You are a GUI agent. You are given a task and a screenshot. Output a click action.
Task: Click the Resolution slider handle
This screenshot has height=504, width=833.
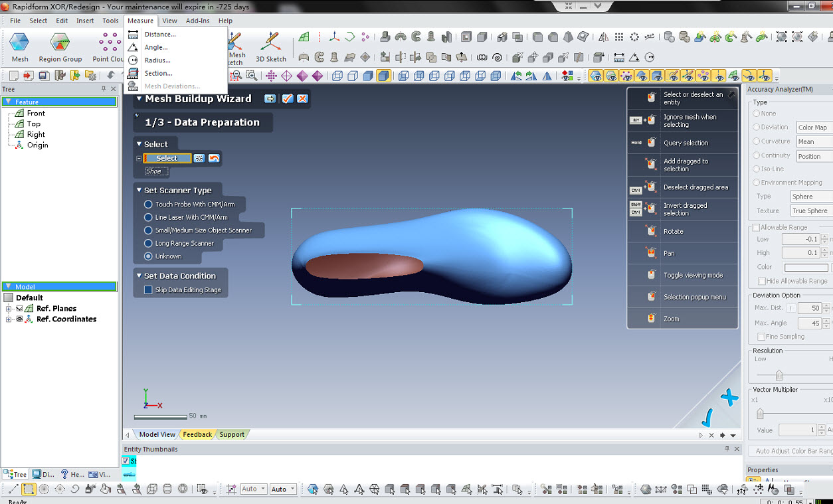point(779,375)
